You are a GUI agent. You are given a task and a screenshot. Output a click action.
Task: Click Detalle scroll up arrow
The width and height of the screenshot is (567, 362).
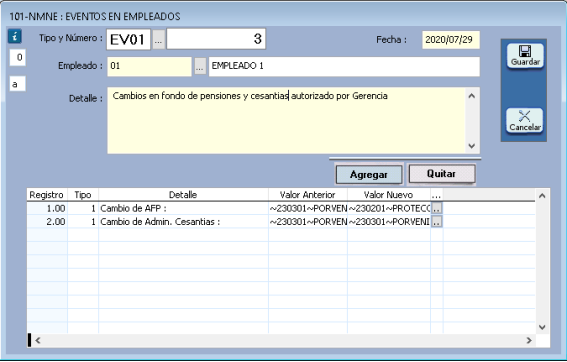(472, 96)
